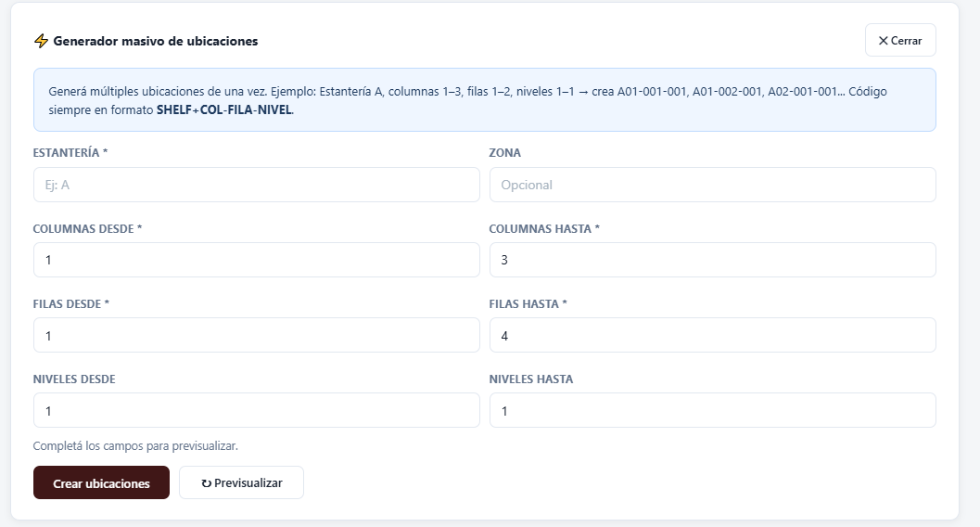Close the generator panel with Cerrar button
Image resolution: width=980 pixels, height=527 pixels.
click(900, 40)
